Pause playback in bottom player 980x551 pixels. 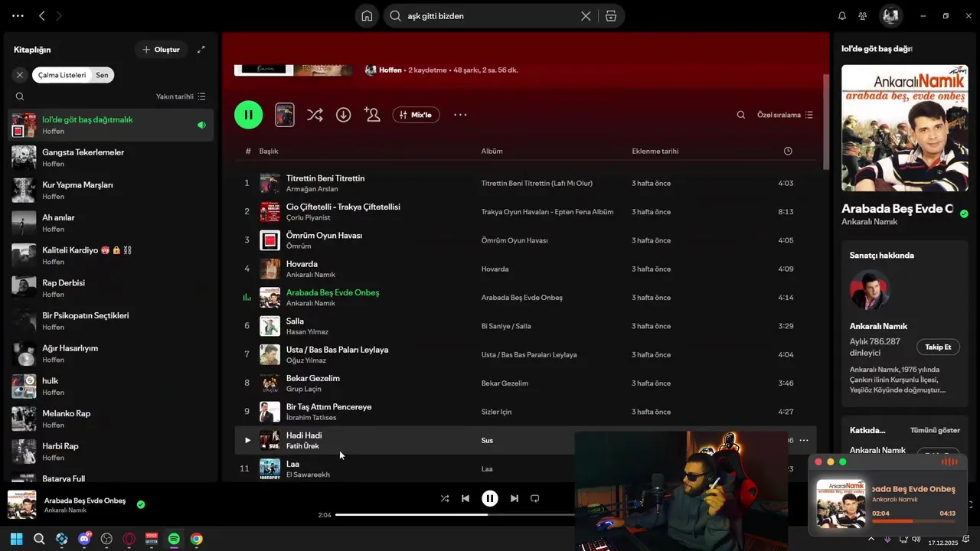pyautogui.click(x=490, y=498)
